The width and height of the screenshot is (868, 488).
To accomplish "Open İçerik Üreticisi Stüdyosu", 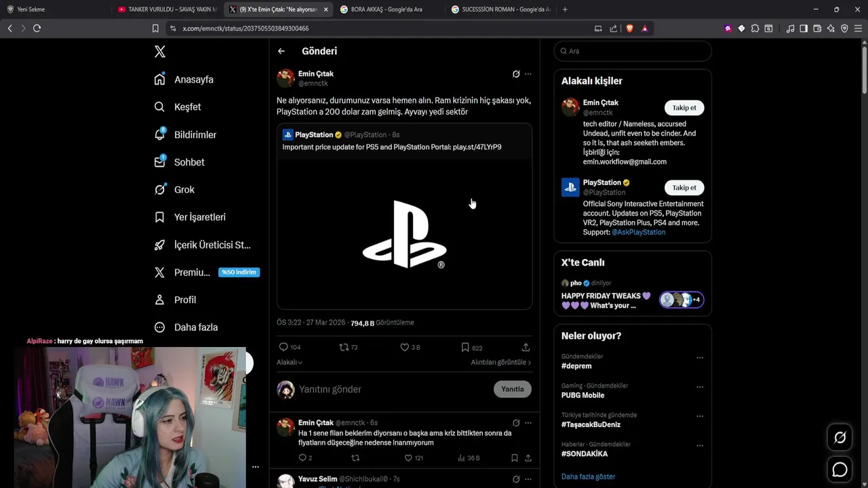I will tap(202, 245).
